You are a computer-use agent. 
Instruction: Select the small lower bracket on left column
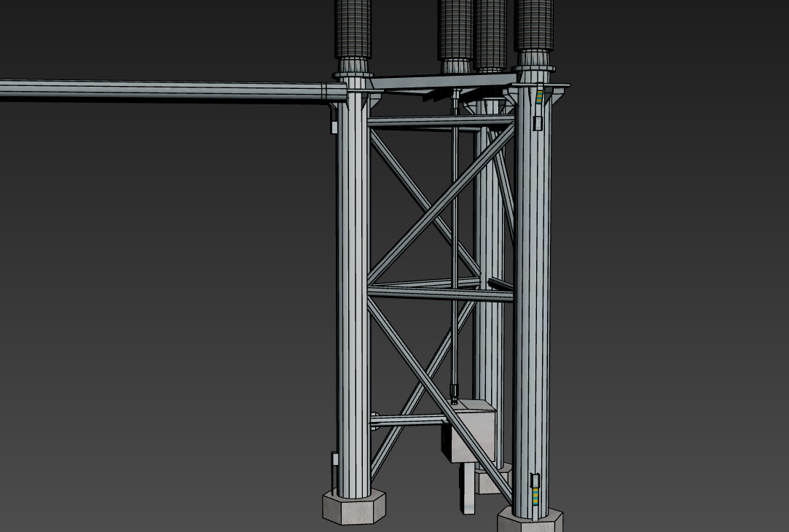click(x=334, y=459)
